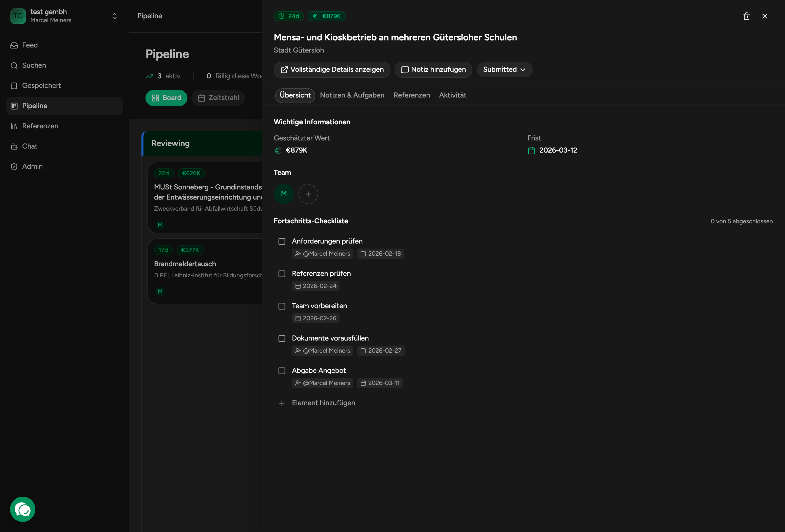Click the trash delete icon
The height and width of the screenshot is (532, 785).
746,16
